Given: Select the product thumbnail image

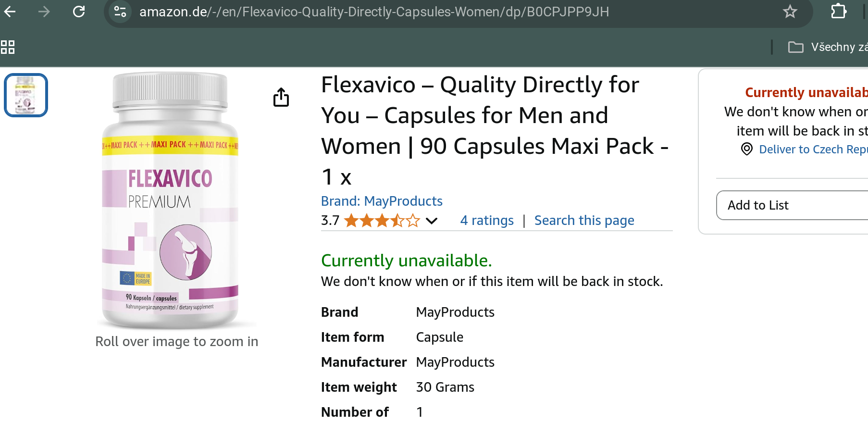Looking at the screenshot, I should (x=26, y=95).
